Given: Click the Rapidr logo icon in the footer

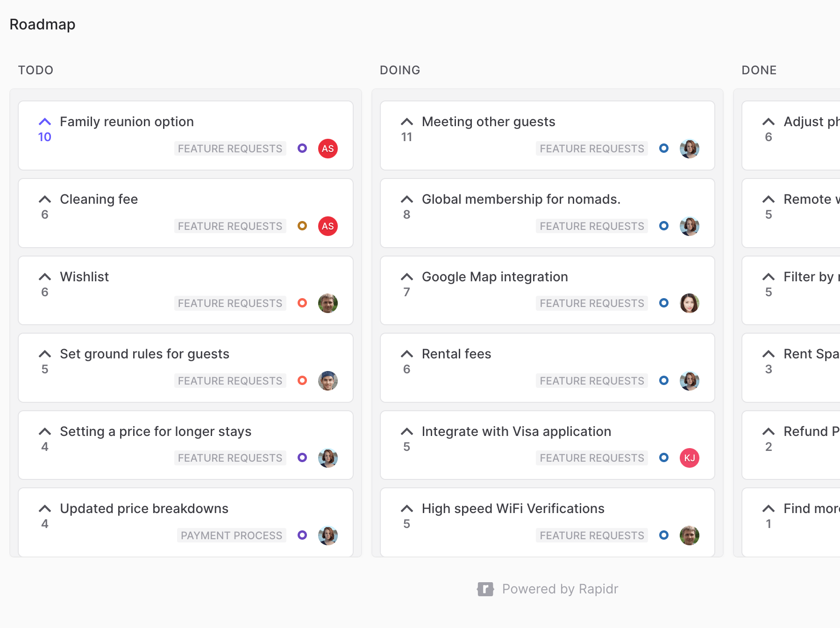Looking at the screenshot, I should click(485, 589).
